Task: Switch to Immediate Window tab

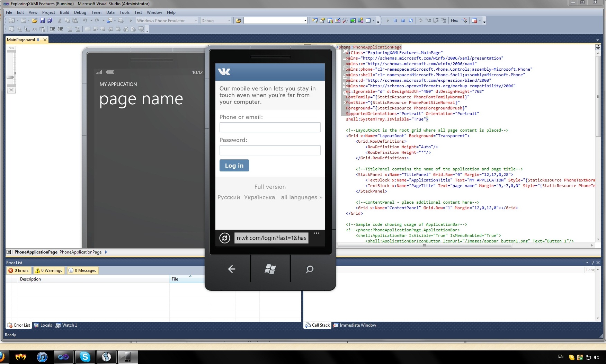Action: tap(355, 325)
